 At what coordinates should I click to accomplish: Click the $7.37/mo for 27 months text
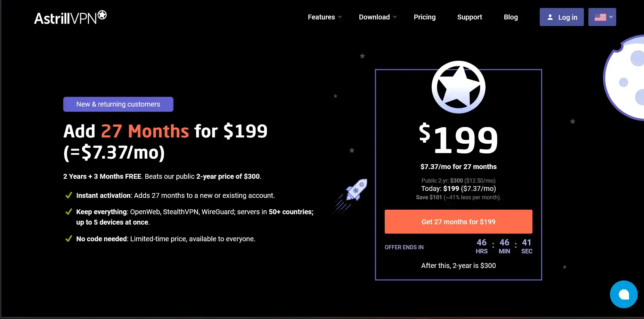[x=458, y=167]
